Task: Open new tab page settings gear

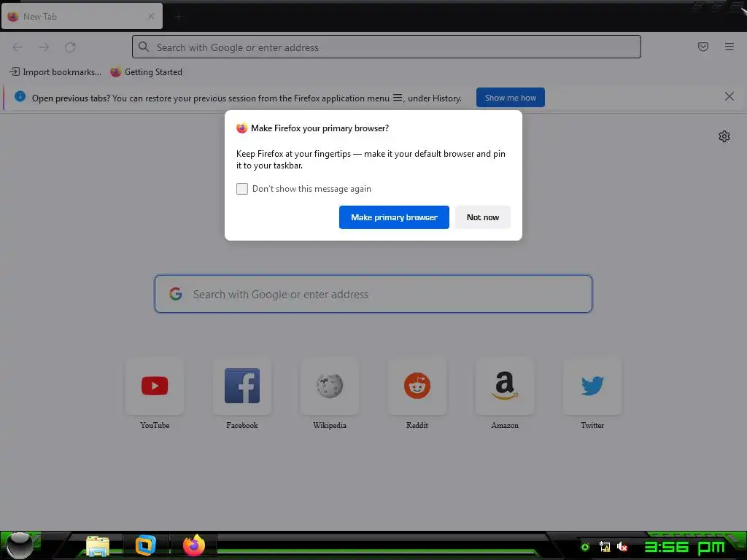Action: (724, 136)
